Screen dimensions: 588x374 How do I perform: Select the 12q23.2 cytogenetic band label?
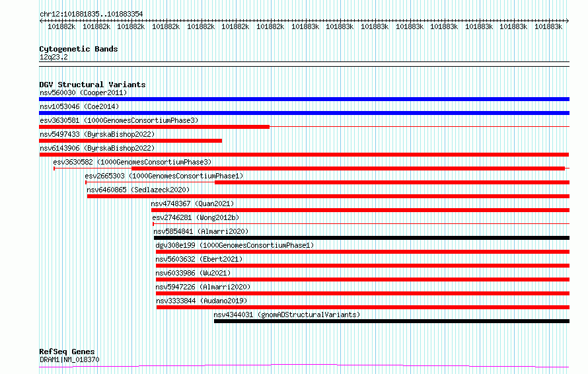point(54,57)
